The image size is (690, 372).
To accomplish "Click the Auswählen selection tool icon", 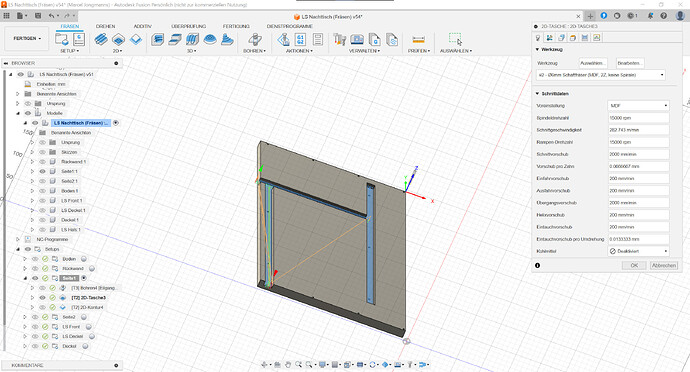I will (455, 39).
